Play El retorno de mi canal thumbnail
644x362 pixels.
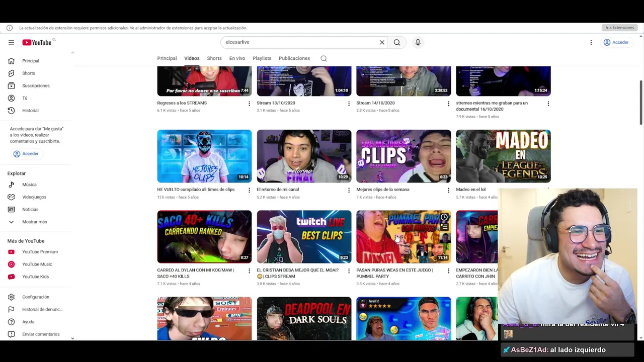tap(304, 156)
